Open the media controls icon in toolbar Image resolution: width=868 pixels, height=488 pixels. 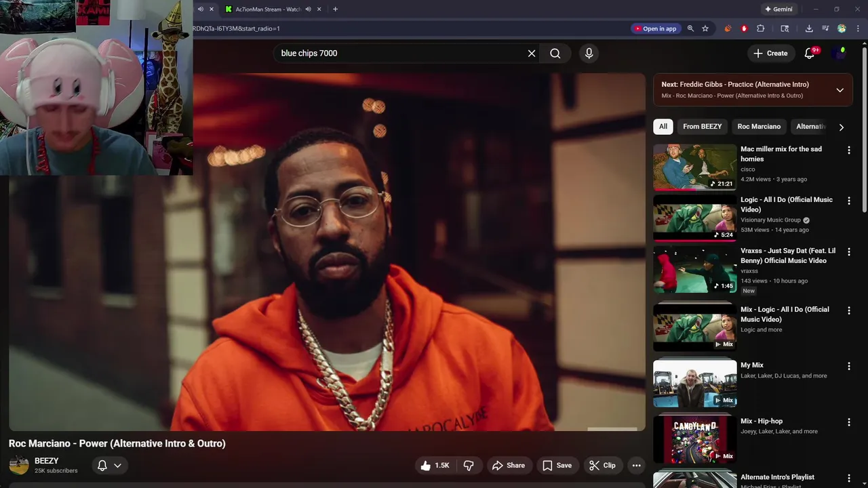pyautogui.click(x=825, y=28)
